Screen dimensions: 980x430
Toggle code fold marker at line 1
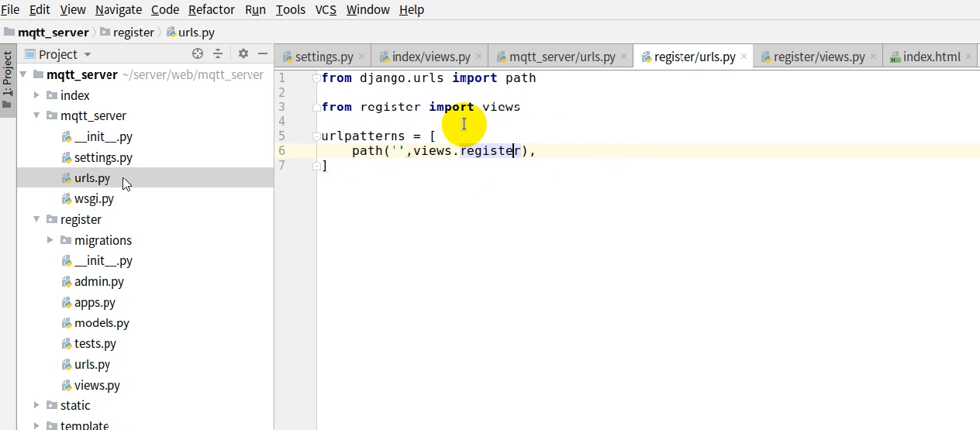(316, 78)
